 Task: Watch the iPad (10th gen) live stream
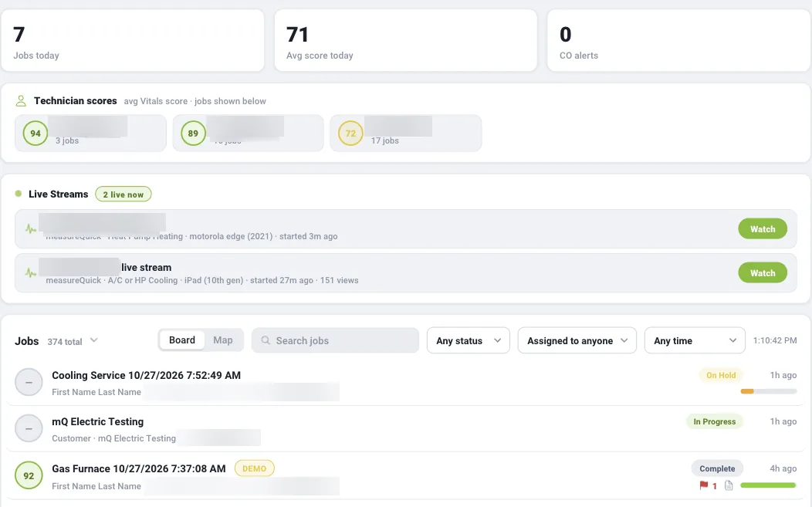point(763,273)
